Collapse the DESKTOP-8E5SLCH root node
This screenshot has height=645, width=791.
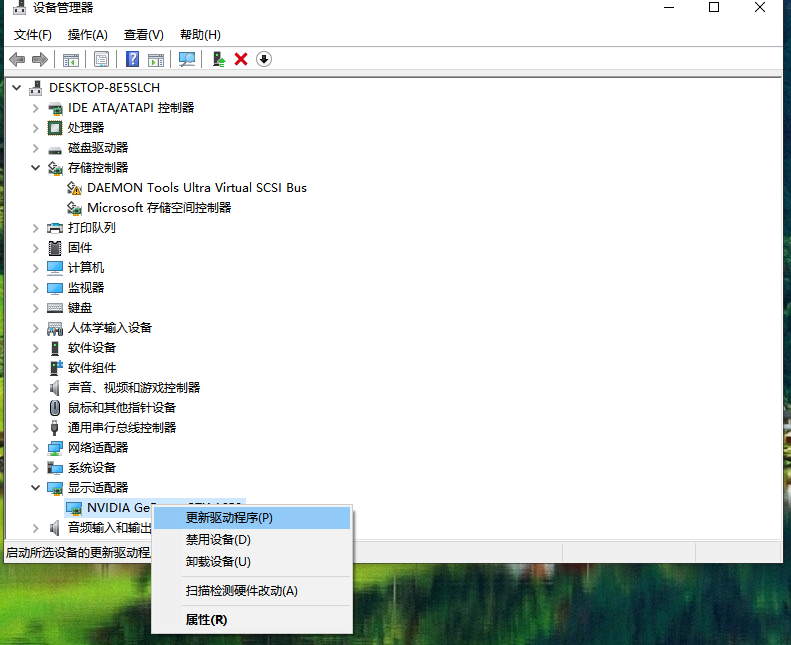pyautogui.click(x=17, y=88)
